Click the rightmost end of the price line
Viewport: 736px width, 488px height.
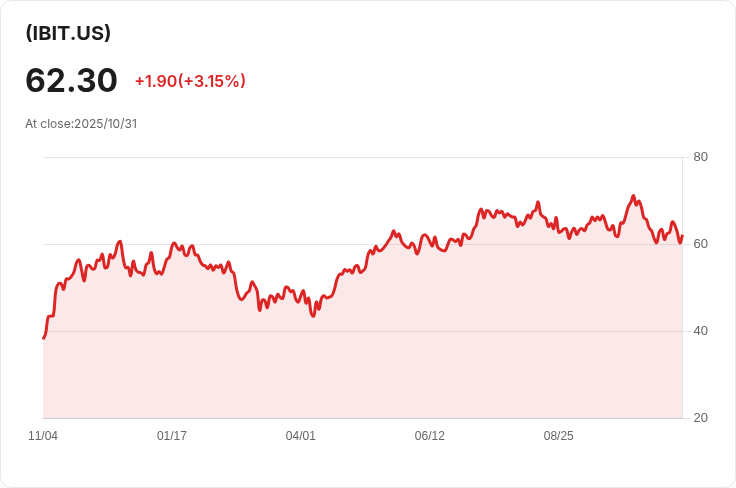(x=682, y=237)
